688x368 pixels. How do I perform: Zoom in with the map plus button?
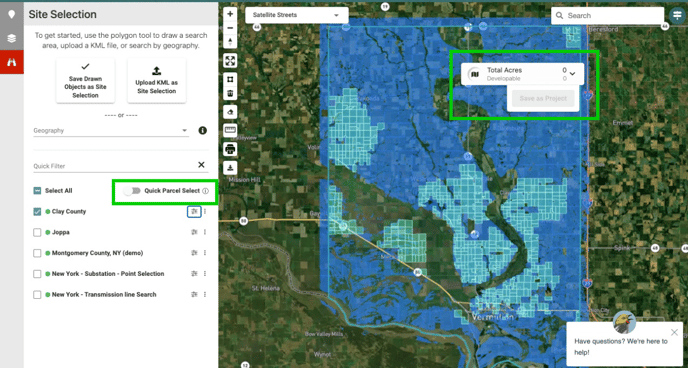(x=230, y=14)
